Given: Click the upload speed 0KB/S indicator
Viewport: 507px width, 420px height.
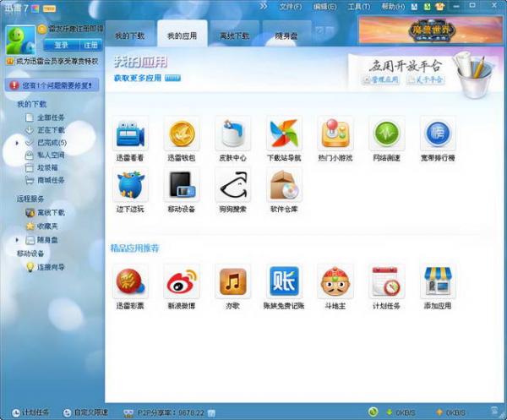Looking at the screenshot, I should (450, 412).
